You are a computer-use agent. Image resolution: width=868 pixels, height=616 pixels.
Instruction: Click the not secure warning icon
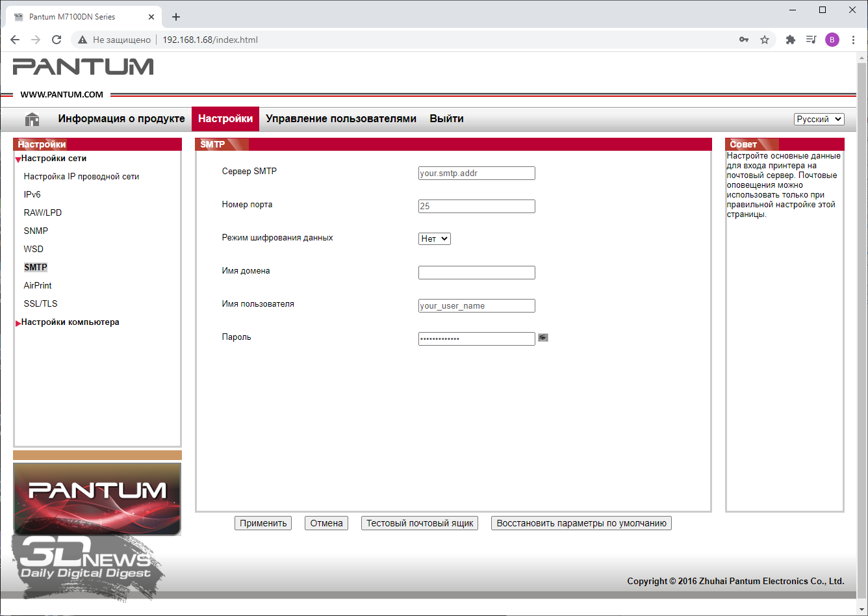click(82, 40)
